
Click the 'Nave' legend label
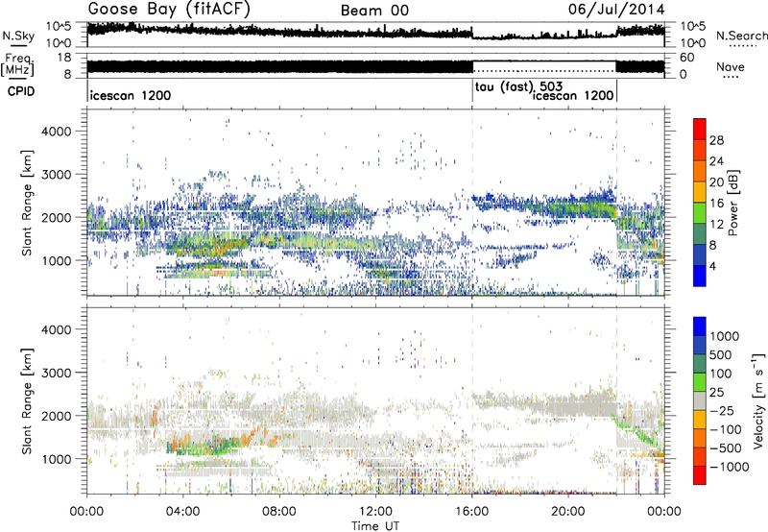(x=731, y=66)
